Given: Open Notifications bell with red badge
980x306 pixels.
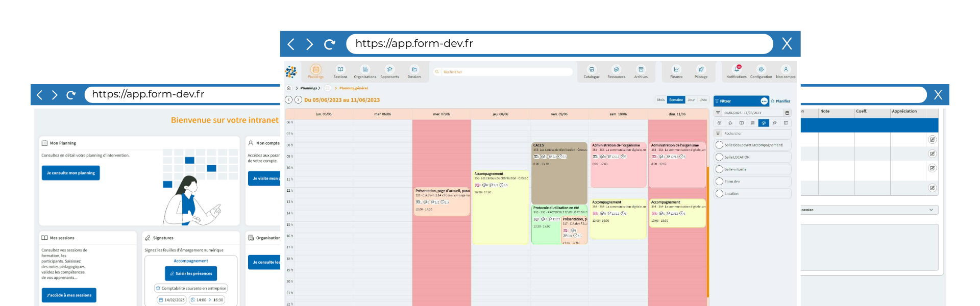Looking at the screenshot, I should point(737,70).
